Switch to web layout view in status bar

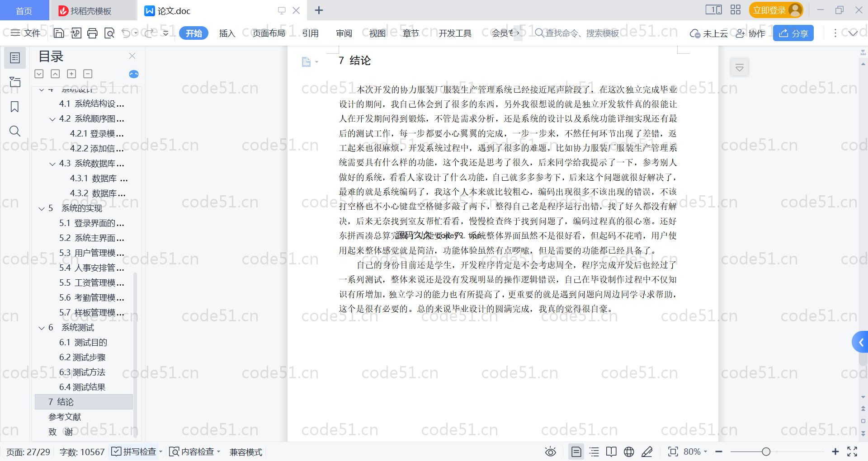click(629, 452)
